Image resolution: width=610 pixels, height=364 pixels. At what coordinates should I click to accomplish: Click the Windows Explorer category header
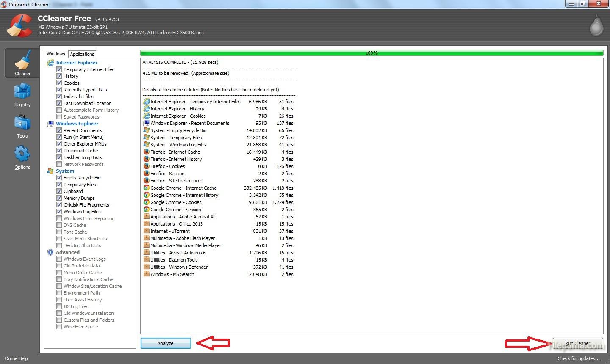[x=77, y=124]
